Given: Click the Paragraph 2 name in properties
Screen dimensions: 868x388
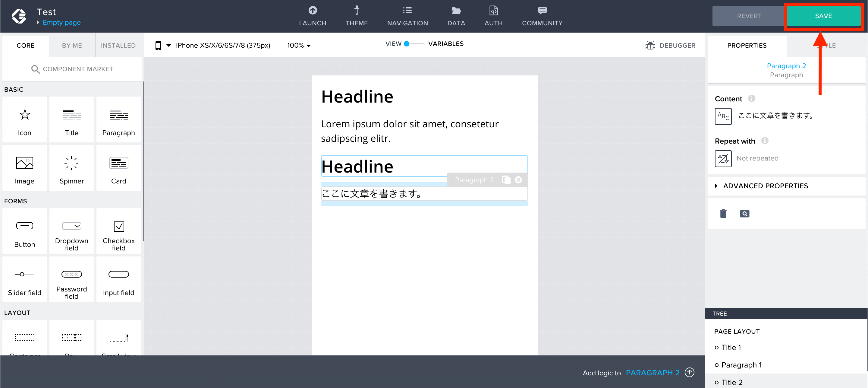Looking at the screenshot, I should coord(786,65).
